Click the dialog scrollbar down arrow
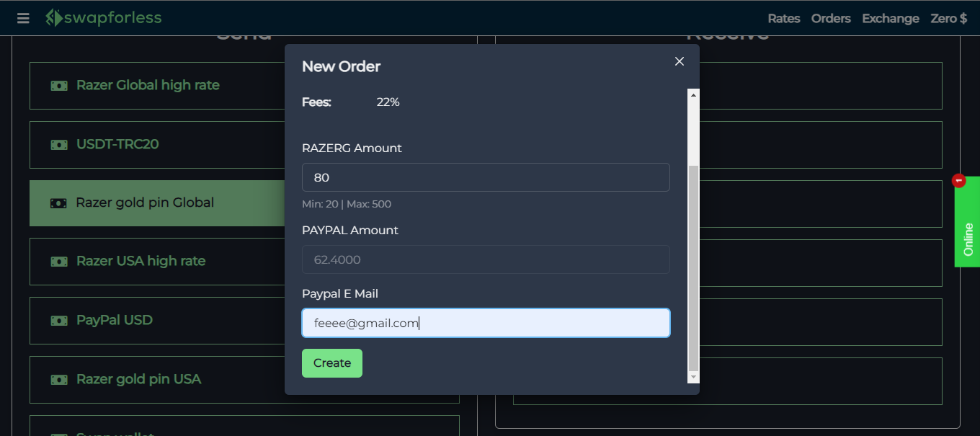This screenshot has height=436, width=980. 693,378
